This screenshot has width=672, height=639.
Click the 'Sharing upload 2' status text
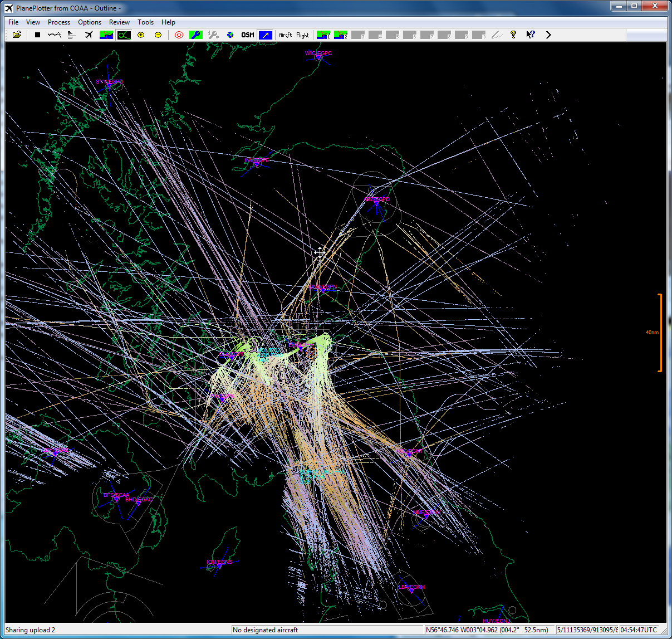[x=31, y=630]
